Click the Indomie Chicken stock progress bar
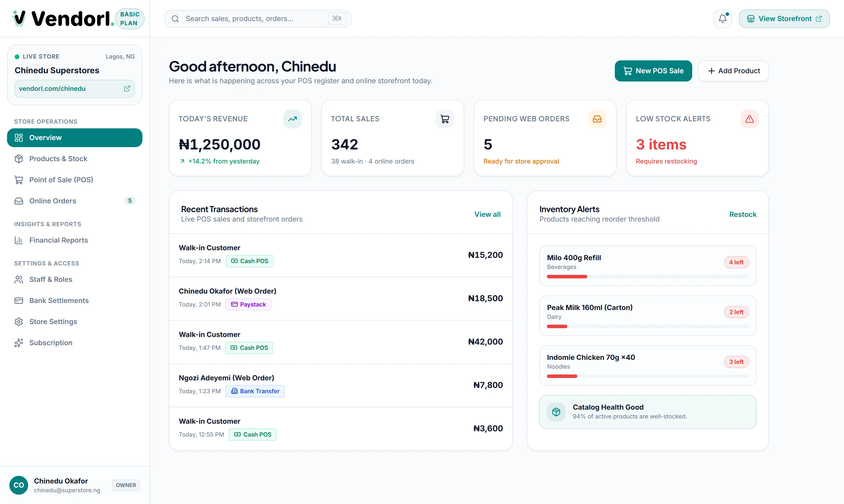 tap(648, 376)
